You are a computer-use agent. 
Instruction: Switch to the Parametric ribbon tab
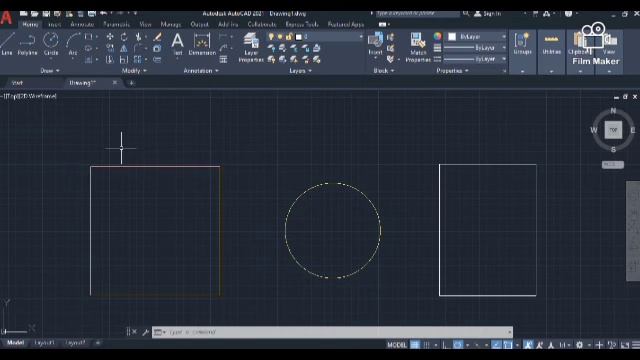click(x=116, y=24)
